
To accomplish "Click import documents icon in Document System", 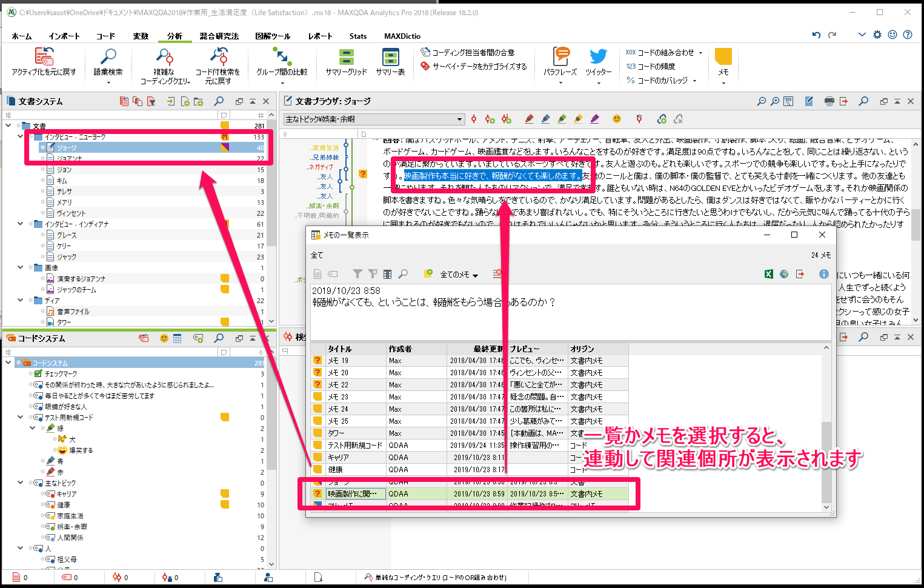I will 171,101.
